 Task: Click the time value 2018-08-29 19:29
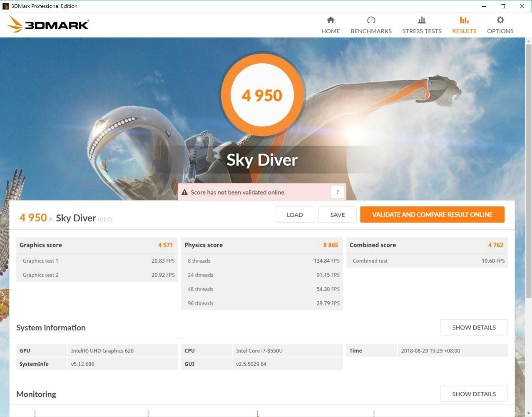pos(430,351)
